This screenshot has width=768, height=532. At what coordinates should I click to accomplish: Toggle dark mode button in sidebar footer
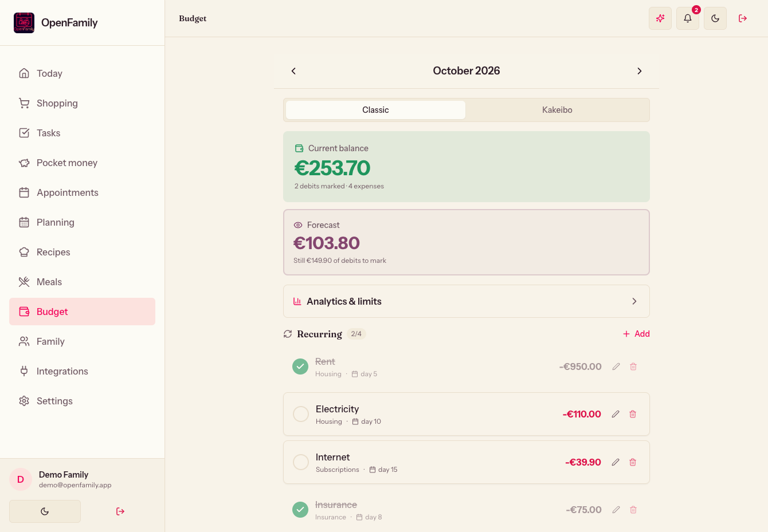point(45,511)
